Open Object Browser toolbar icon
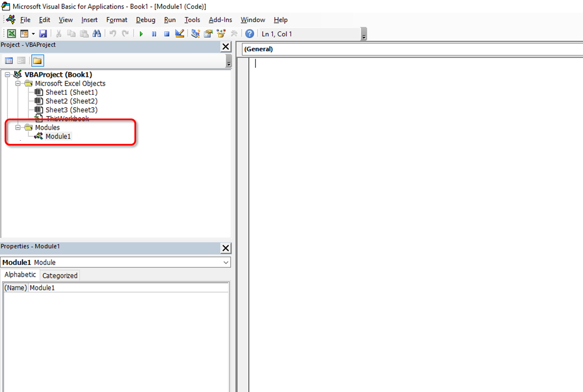Image resolution: width=583 pixels, height=392 pixels. click(x=221, y=33)
